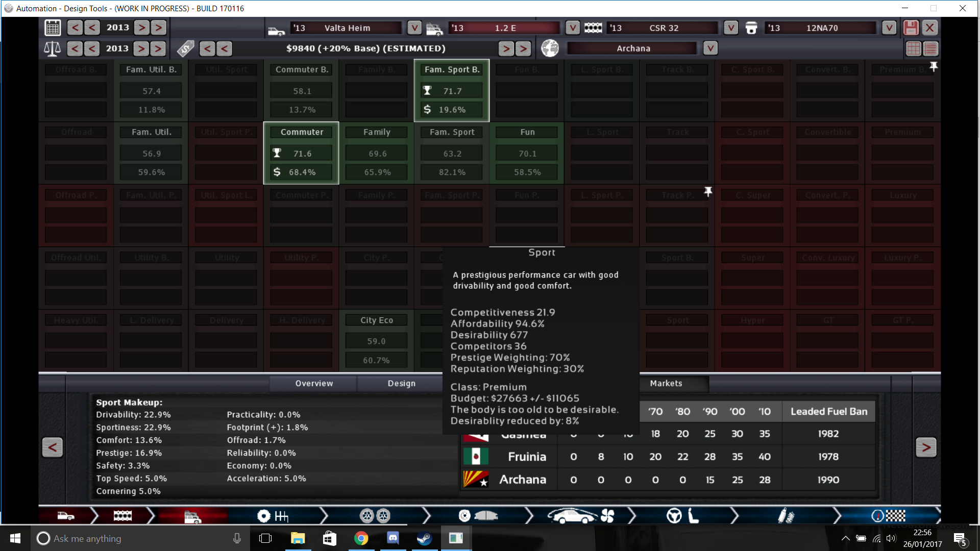This screenshot has width=980, height=551.
Task: Open the gearbox stage in bottom bar
Action: click(x=273, y=516)
